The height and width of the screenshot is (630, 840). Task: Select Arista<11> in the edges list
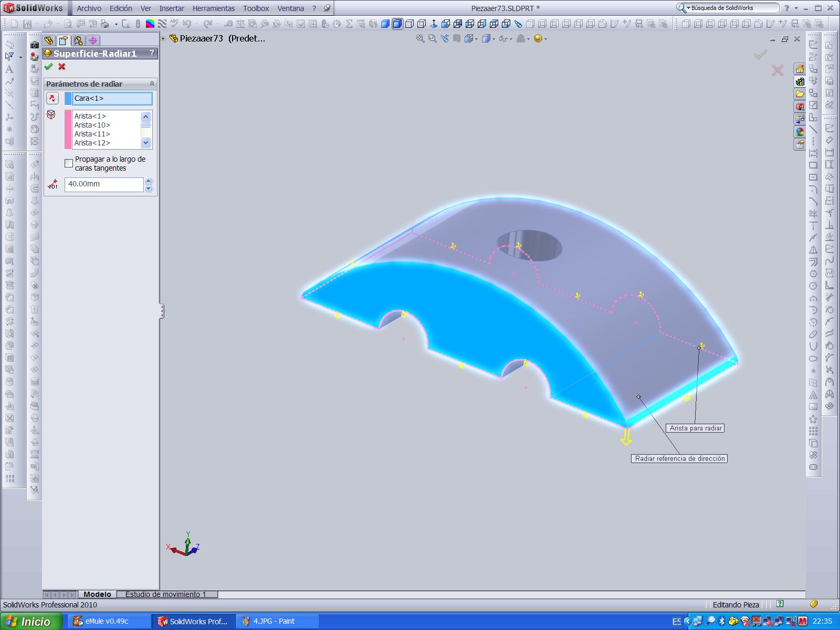pos(92,134)
